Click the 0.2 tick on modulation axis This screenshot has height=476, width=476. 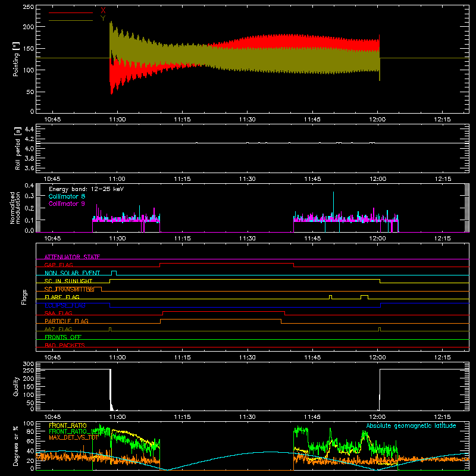click(29, 208)
